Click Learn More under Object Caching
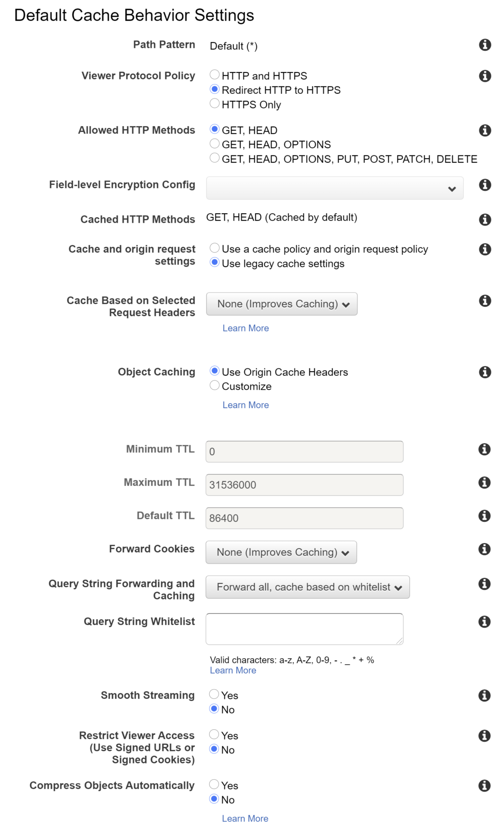Viewport: 504px width, 838px height. pyautogui.click(x=245, y=405)
